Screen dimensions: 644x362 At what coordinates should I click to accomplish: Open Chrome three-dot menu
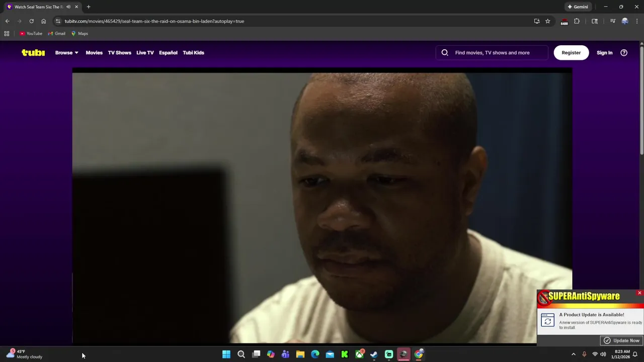coord(637,21)
